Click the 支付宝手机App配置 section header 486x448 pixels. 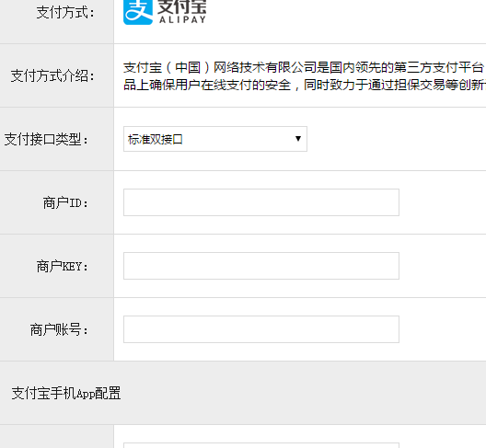coord(66,393)
